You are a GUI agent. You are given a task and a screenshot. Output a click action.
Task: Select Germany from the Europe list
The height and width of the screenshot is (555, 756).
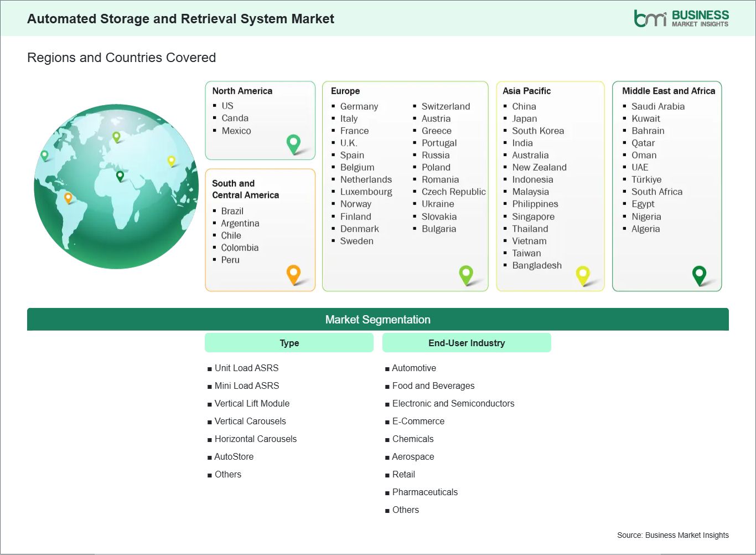(x=359, y=106)
